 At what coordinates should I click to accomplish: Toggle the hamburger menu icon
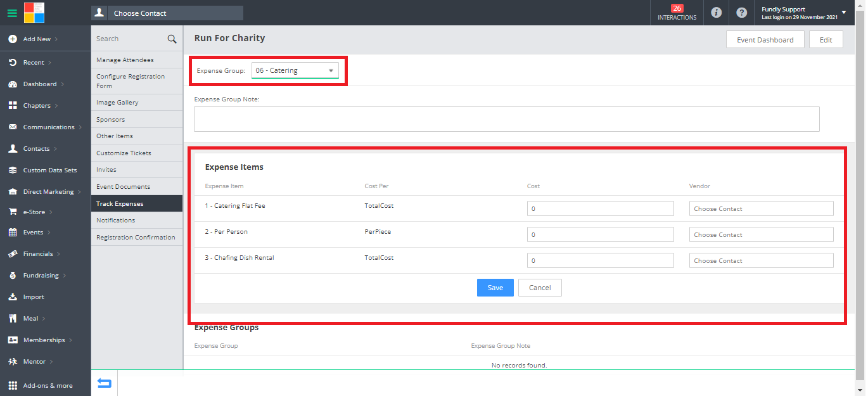(x=12, y=13)
